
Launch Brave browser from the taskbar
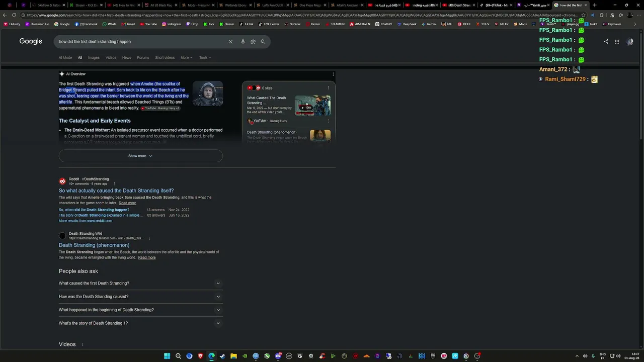pos(200,356)
